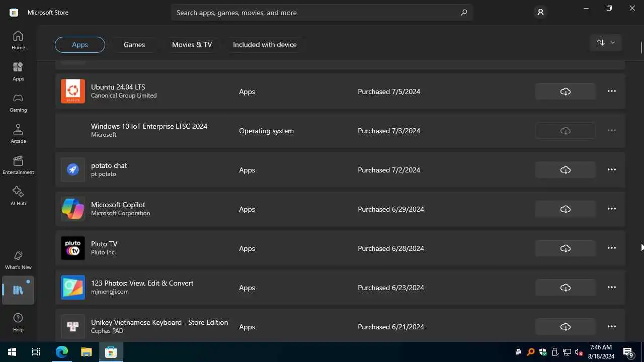The image size is (644, 362).
Task: Open What's New in sidebar
Action: pyautogui.click(x=18, y=260)
